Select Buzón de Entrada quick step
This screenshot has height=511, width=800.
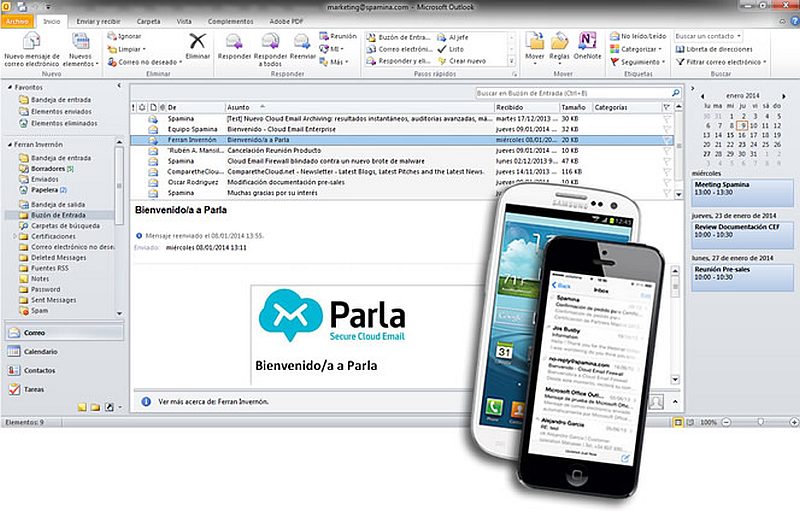pos(399,37)
